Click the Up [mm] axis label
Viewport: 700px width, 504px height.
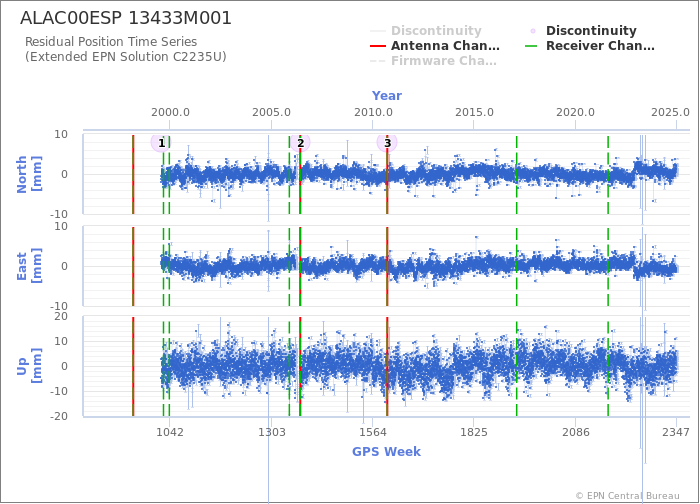point(29,366)
